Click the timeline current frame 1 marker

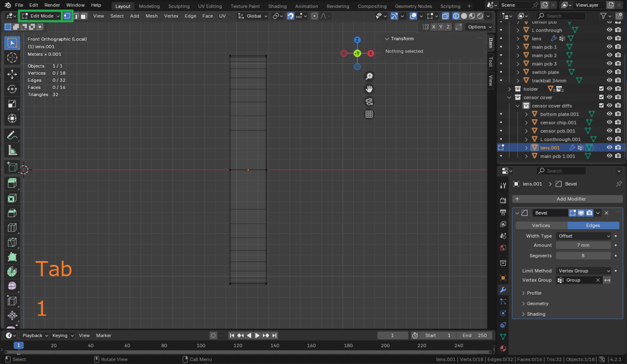tap(18, 345)
